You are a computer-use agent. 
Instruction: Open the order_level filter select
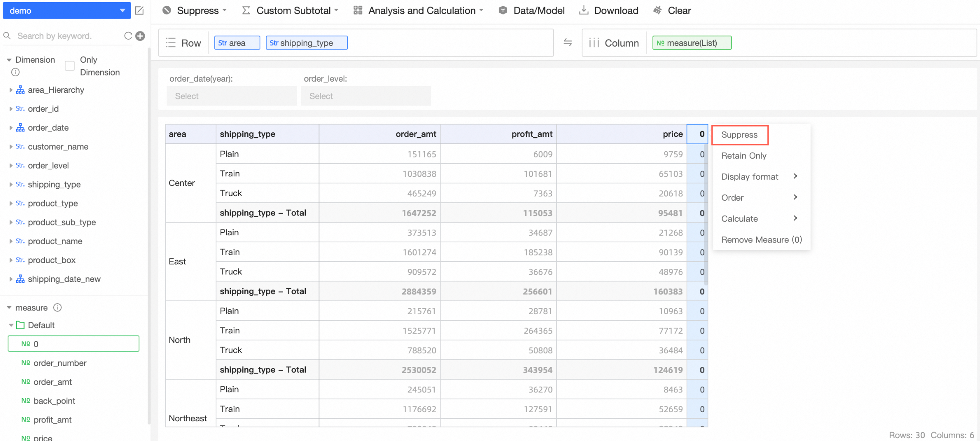[x=366, y=96]
